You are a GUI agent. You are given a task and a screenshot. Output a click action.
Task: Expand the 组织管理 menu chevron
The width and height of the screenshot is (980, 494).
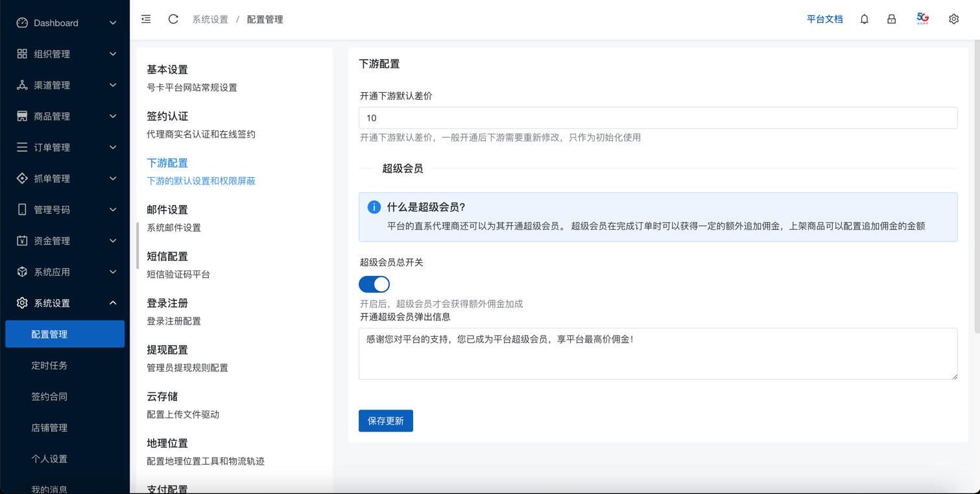(x=113, y=54)
